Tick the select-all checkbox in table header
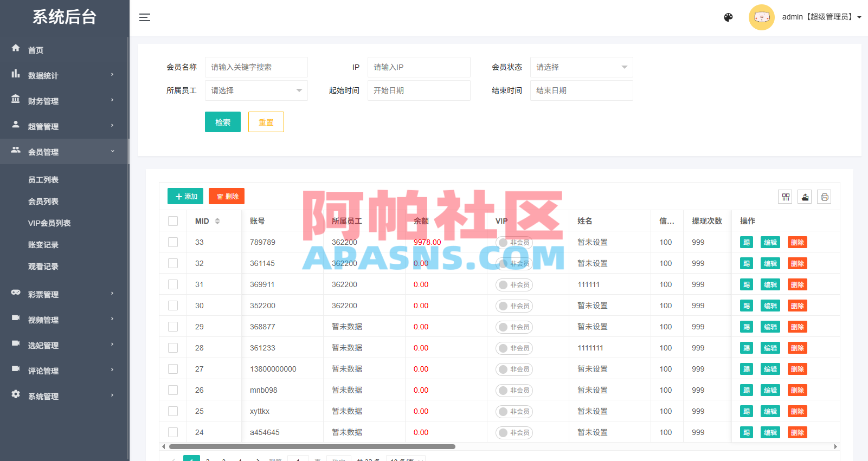 point(173,221)
